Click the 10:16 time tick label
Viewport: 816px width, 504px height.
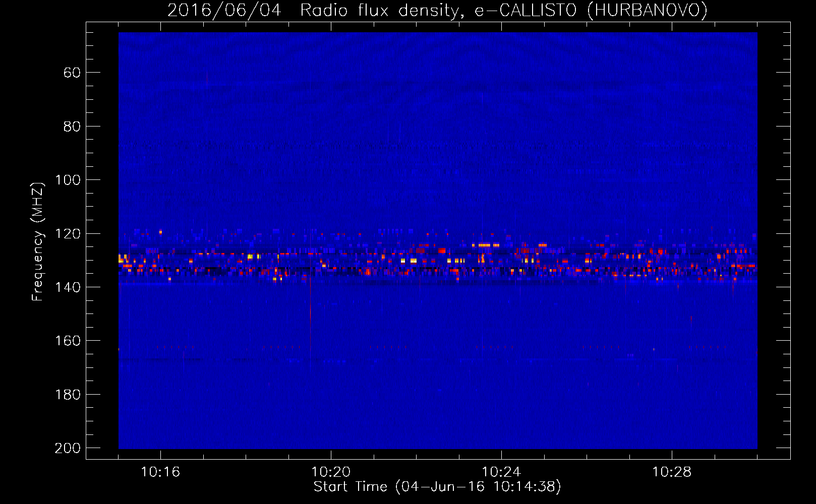(160, 472)
